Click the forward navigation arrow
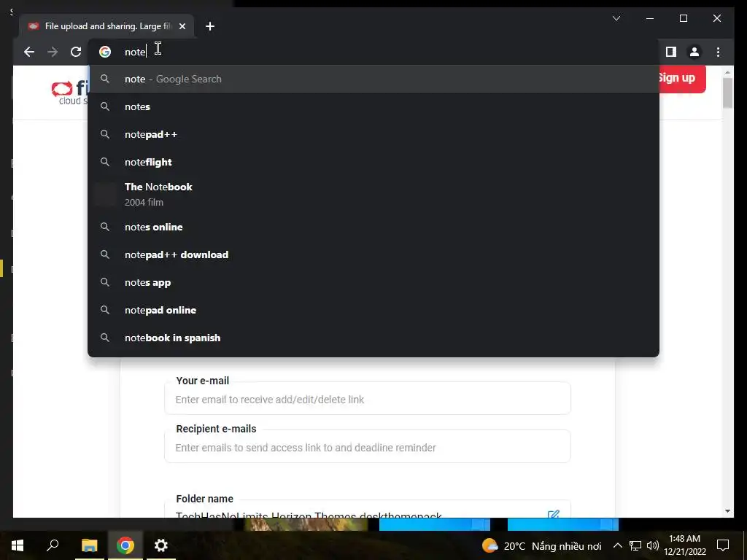 point(53,52)
